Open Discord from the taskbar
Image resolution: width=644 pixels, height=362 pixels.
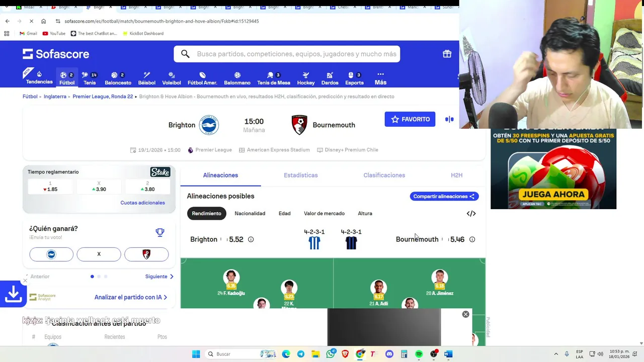pyautogui.click(x=389, y=354)
